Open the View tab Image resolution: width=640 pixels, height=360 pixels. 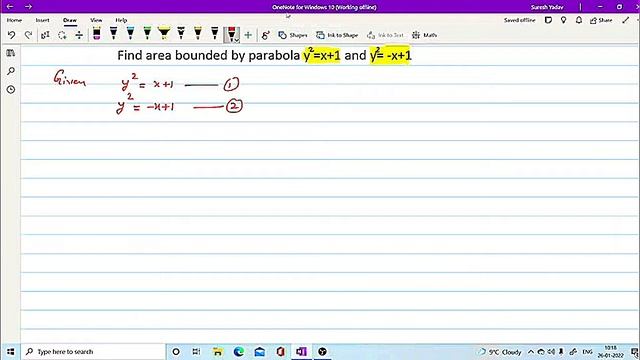(x=96, y=20)
